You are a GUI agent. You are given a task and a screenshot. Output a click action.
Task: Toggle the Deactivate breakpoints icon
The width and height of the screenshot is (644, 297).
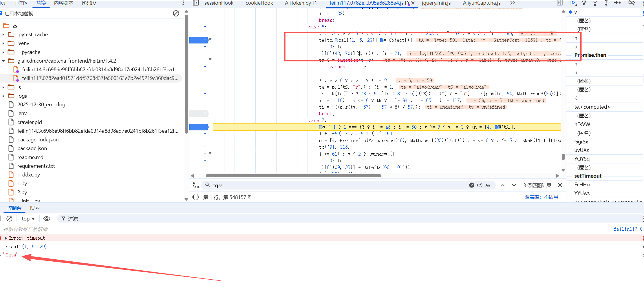pyautogui.click(x=632, y=3)
